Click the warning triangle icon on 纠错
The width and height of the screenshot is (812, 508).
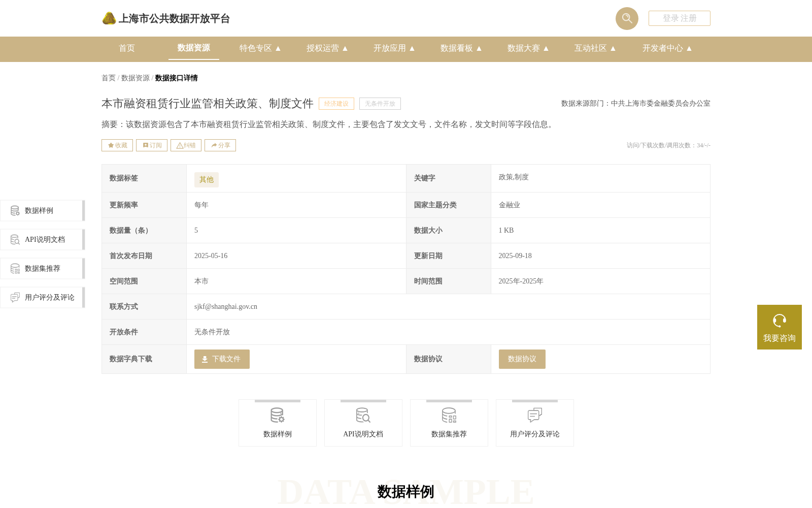pos(180,145)
